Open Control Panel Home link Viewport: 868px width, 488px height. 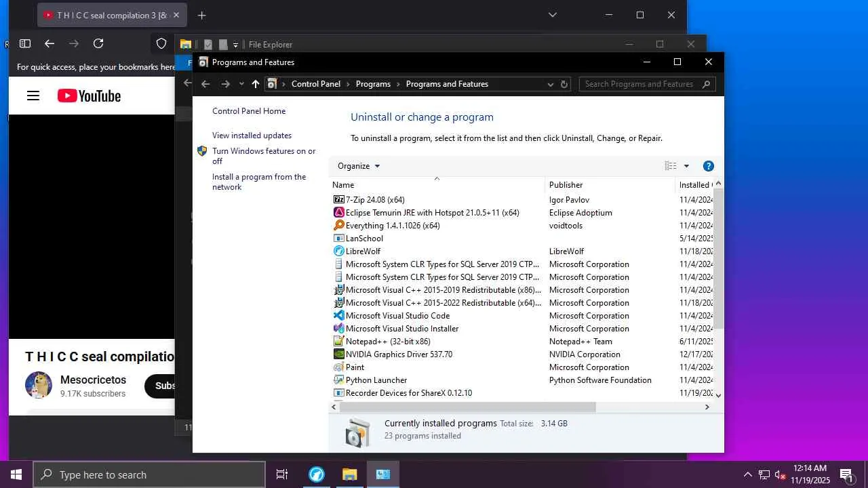(249, 111)
